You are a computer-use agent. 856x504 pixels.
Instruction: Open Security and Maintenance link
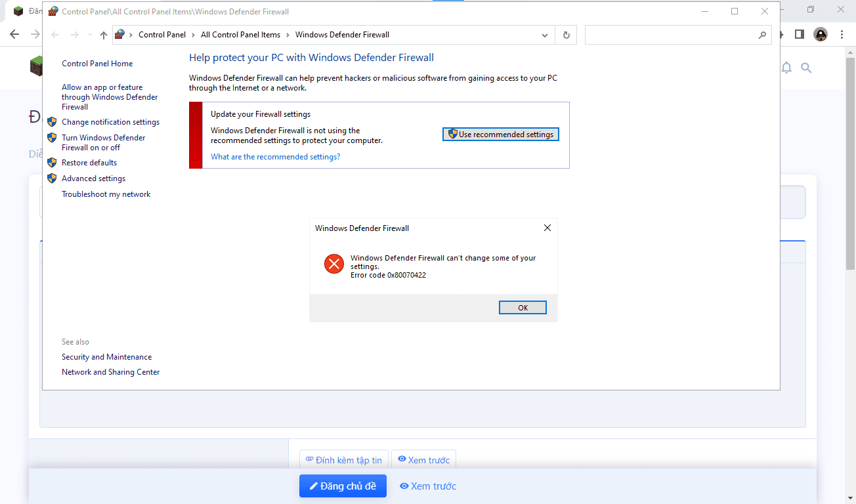pos(106,357)
